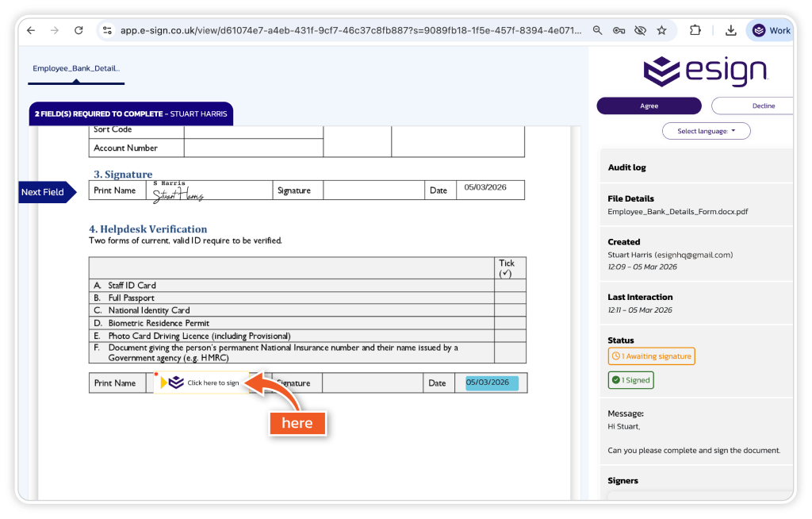Viewport: 812px width, 519px height.
Task: Open the saved passwords key icon
Action: tap(619, 30)
